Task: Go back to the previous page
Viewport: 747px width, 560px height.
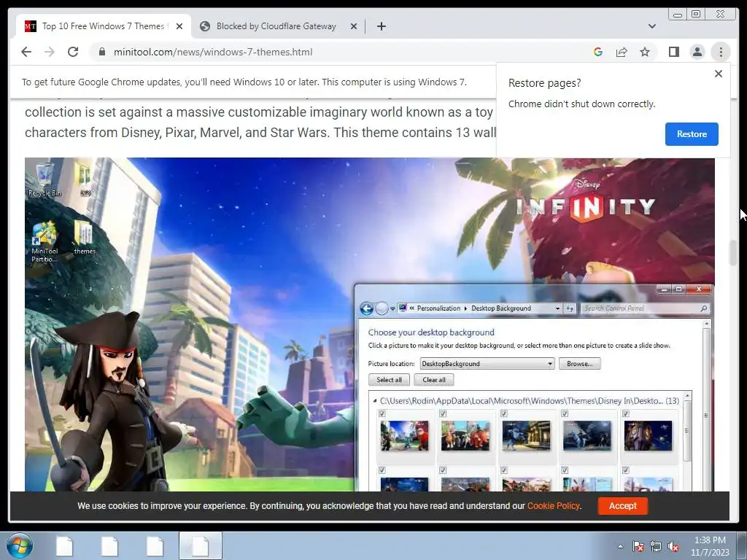Action: [26, 52]
